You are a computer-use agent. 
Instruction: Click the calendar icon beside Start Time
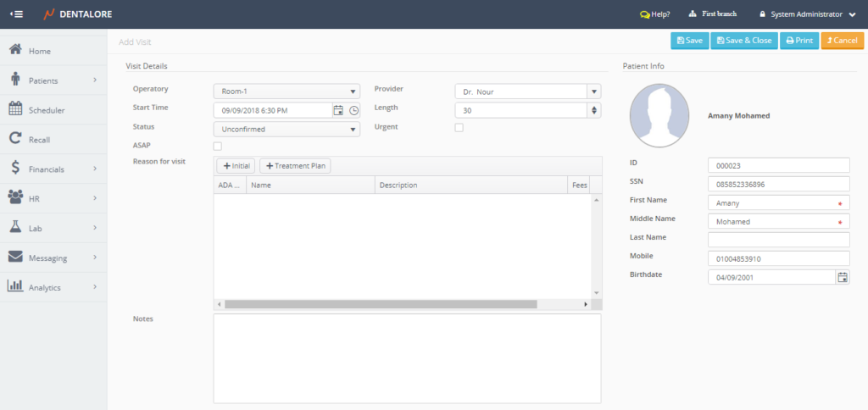[338, 110]
